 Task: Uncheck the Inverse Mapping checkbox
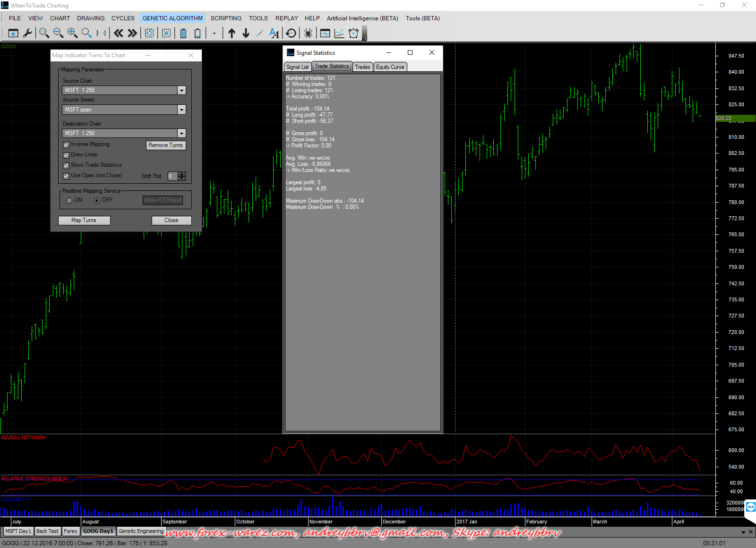pyautogui.click(x=67, y=145)
